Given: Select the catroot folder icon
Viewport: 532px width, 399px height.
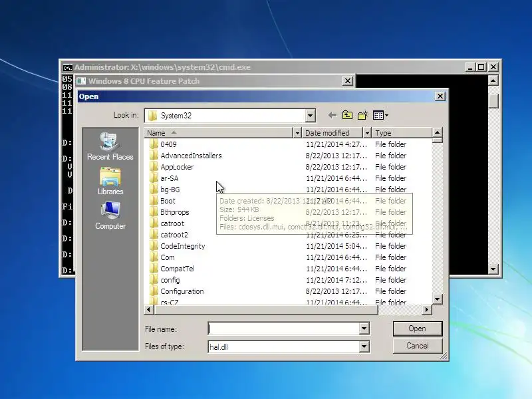Looking at the screenshot, I should 154,223.
